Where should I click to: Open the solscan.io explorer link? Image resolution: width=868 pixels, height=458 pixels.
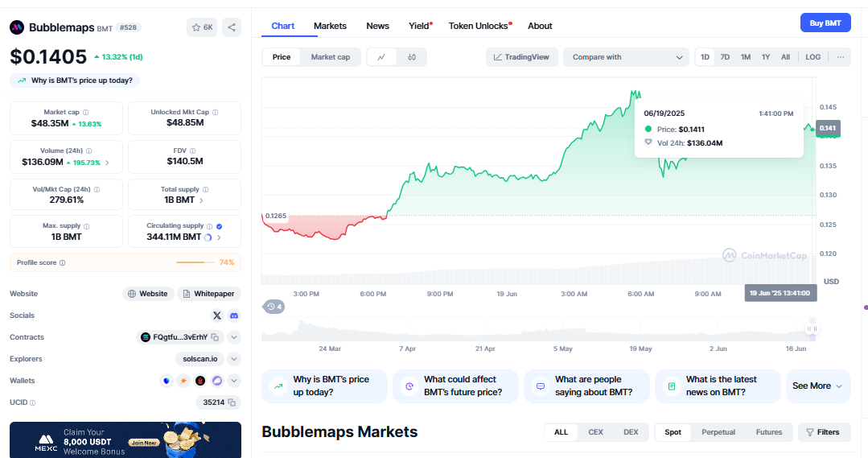[200, 360]
